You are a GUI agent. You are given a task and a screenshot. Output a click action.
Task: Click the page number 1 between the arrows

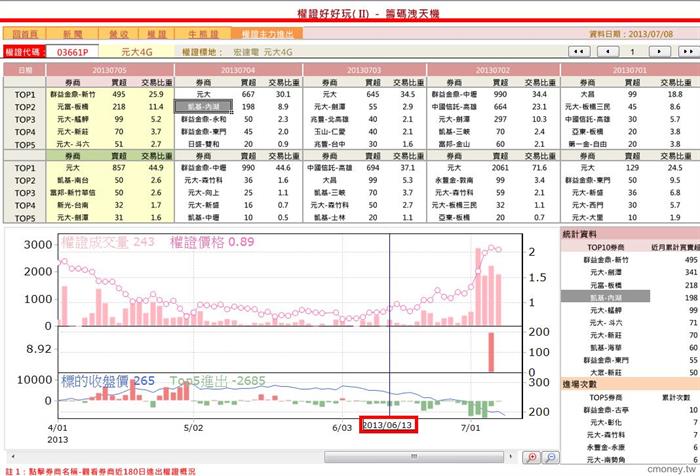632,52
